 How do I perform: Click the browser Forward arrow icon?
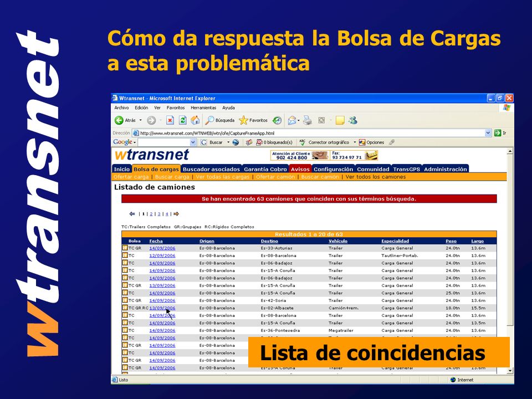click(151, 120)
